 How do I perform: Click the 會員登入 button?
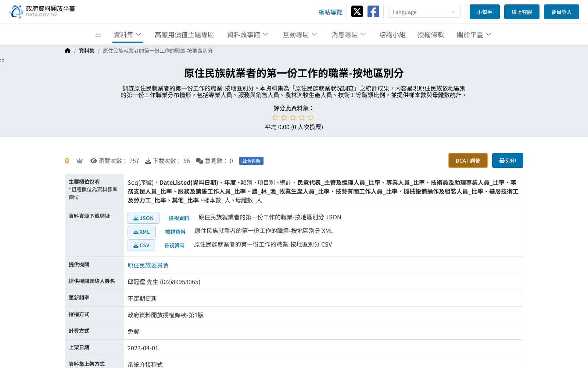click(562, 12)
